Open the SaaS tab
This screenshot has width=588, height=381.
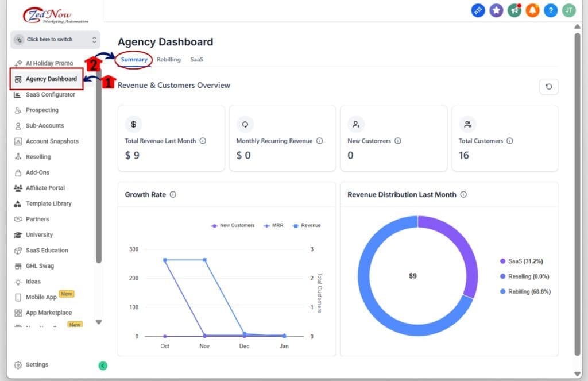tap(196, 59)
